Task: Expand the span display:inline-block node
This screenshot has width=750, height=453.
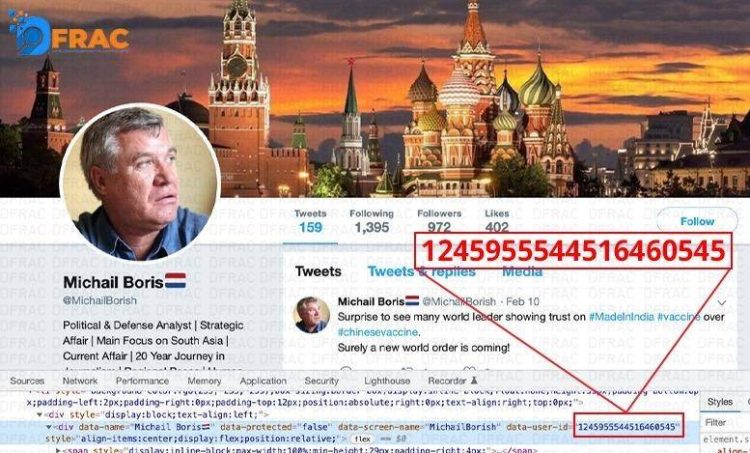Action: point(58,450)
